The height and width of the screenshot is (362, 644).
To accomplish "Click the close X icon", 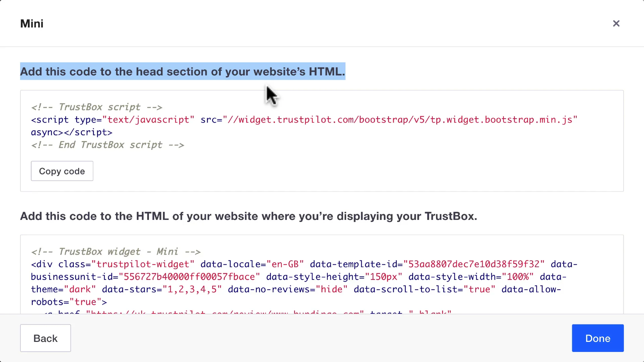I will tap(616, 23).
